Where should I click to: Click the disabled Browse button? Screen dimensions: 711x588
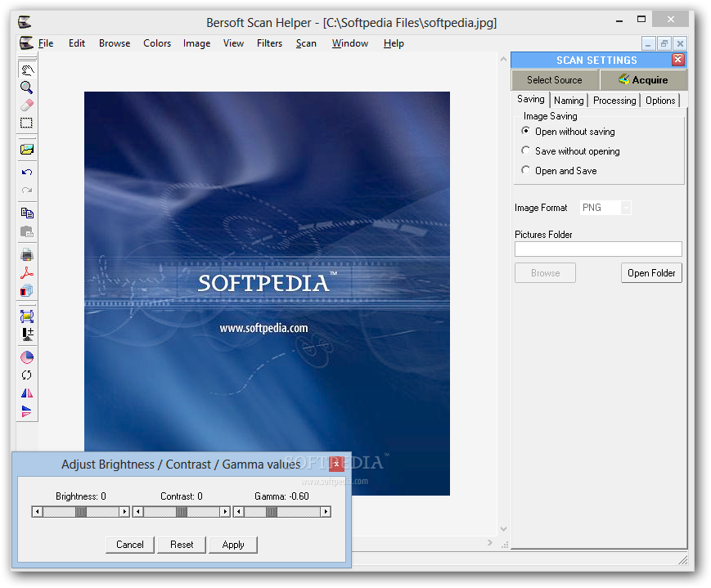point(545,273)
